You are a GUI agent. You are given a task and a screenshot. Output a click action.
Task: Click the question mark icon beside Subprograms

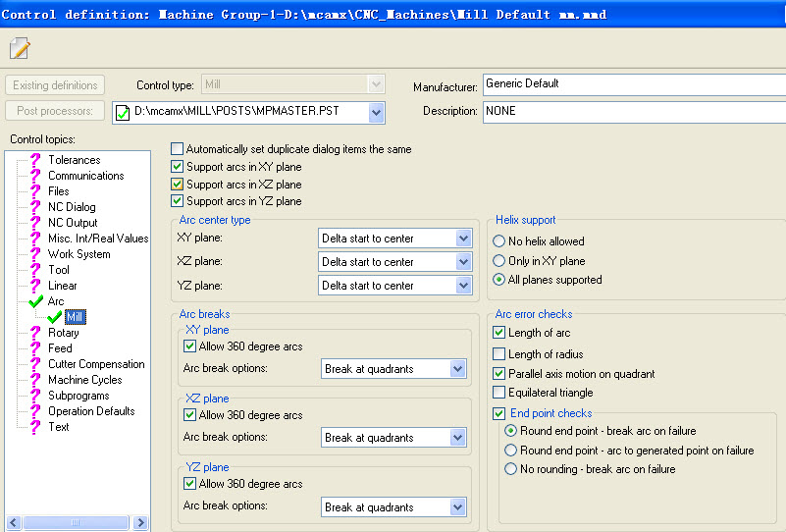[x=36, y=396]
